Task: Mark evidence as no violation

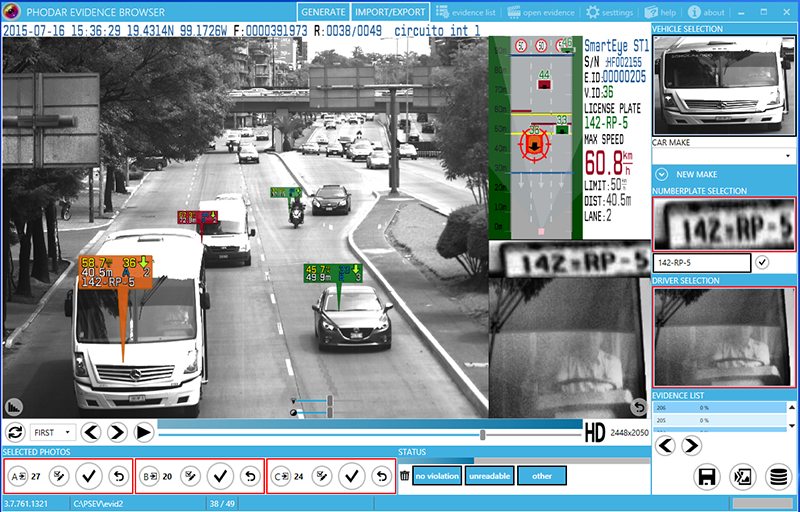Action: (x=437, y=476)
